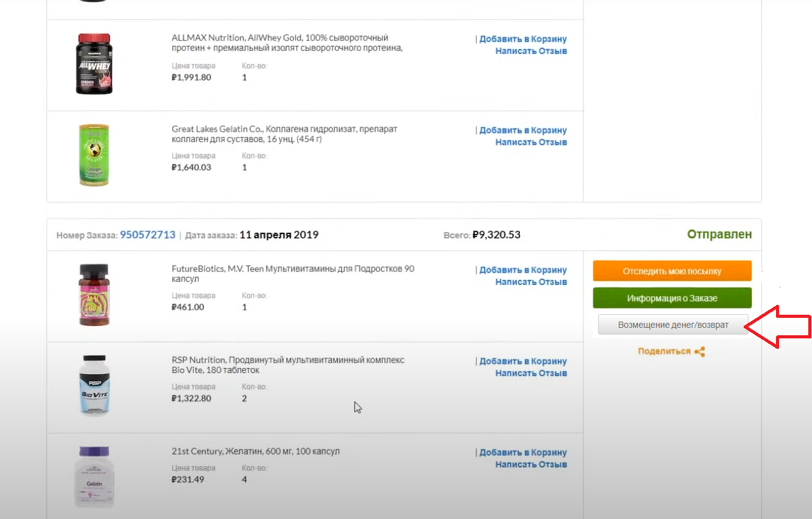
Task: Click Отследить мою посылку to track the parcel
Action: pyautogui.click(x=672, y=271)
